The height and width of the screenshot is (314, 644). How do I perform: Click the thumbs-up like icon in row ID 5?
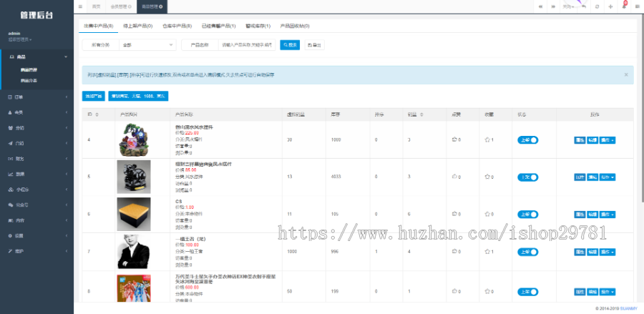(x=454, y=177)
